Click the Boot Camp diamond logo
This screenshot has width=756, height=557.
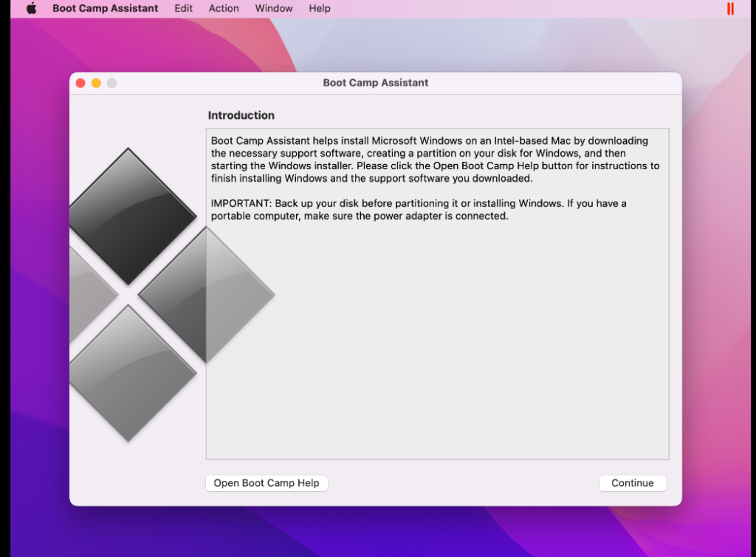point(172,294)
